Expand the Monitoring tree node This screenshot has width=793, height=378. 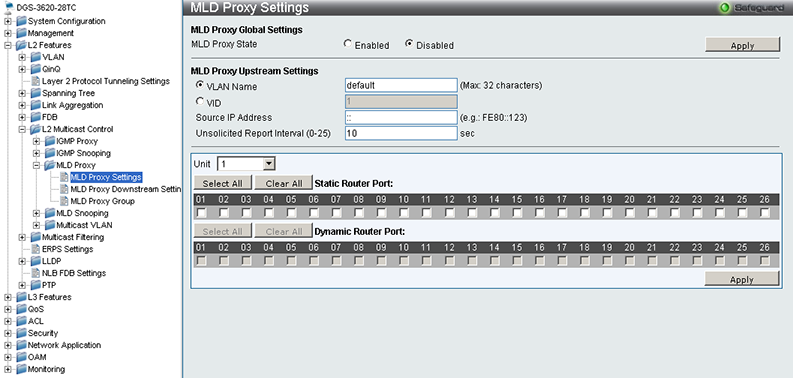pos(7,369)
